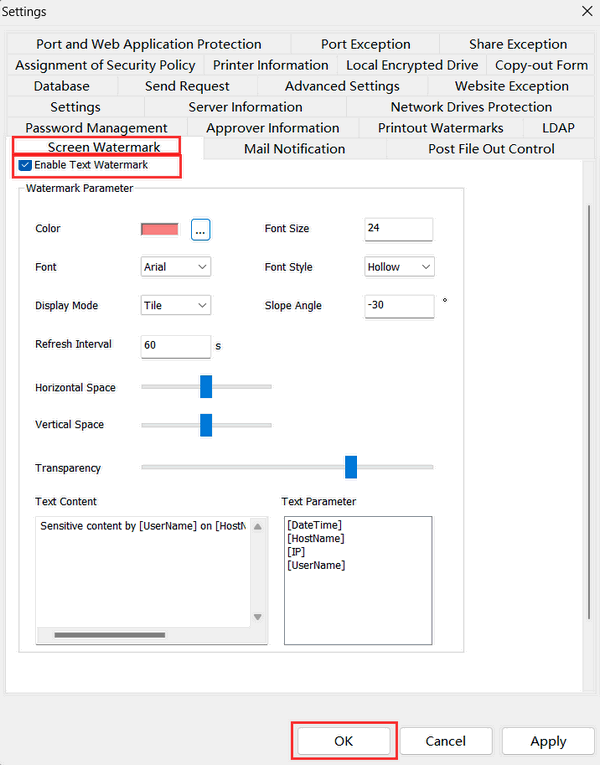This screenshot has width=600, height=765.
Task: Click the Text Content scroll down arrow
Action: [x=257, y=617]
